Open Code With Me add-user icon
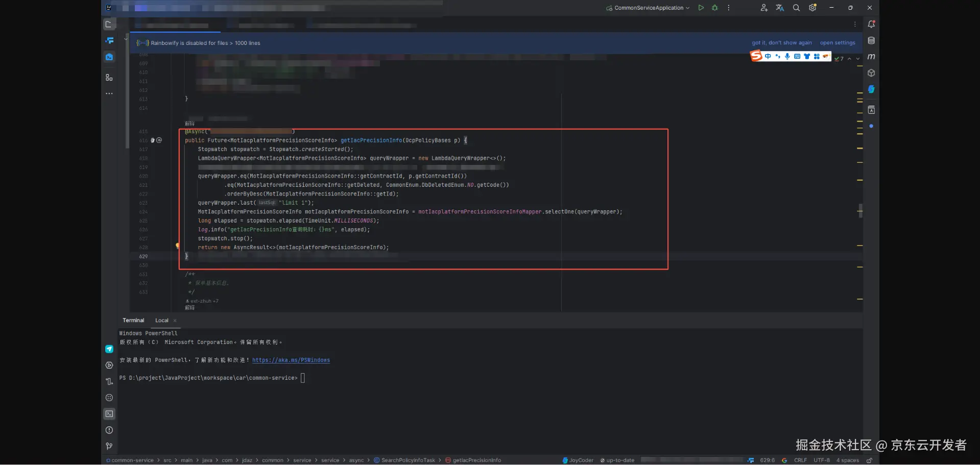 pos(764,8)
